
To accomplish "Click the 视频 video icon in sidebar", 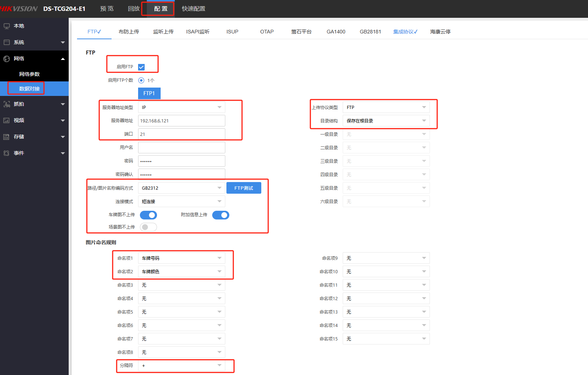I will pyautogui.click(x=7, y=121).
